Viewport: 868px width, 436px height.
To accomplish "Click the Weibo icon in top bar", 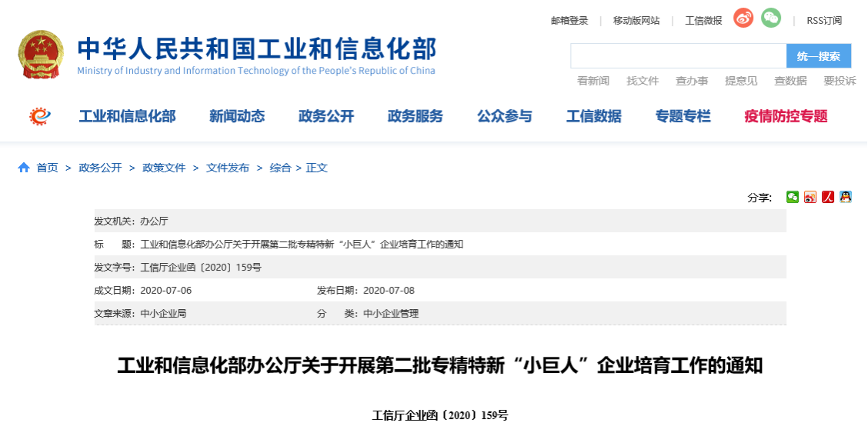I will [743, 18].
